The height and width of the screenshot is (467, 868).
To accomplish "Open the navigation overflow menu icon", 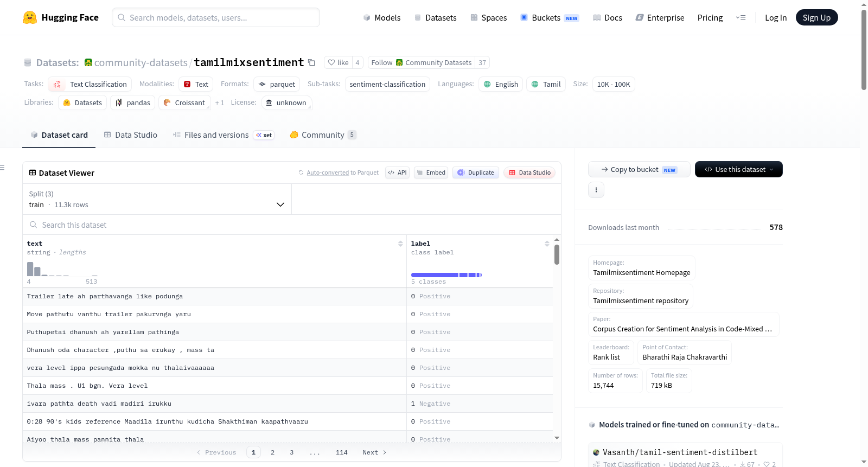I will pos(741,17).
